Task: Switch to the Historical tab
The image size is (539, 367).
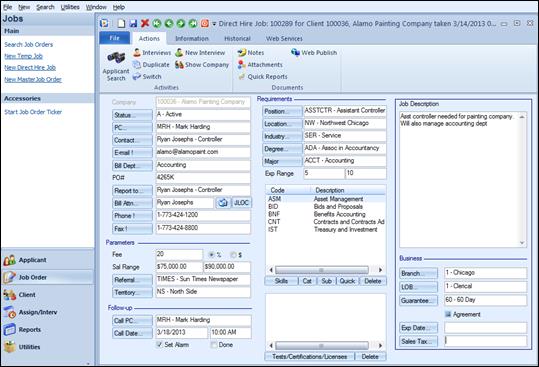Action: pos(237,38)
